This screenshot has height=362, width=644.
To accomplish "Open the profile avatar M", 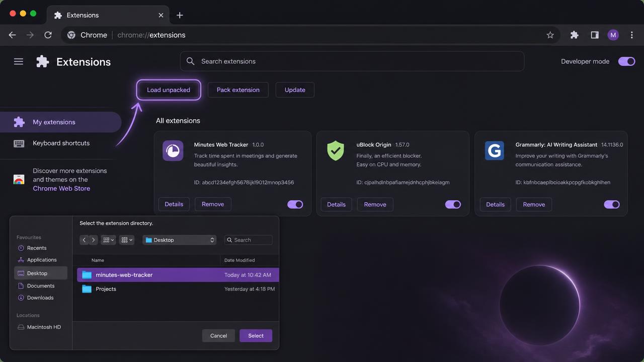I will coord(613,35).
